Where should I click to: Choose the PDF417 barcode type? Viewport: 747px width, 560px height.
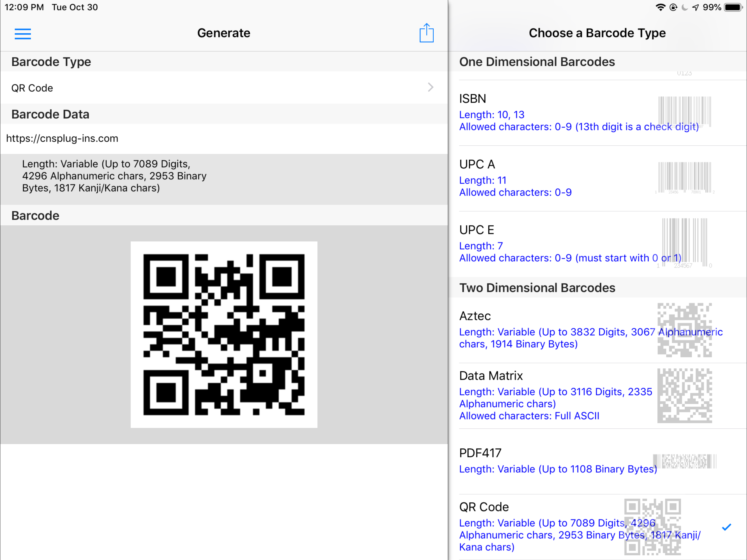point(597,461)
